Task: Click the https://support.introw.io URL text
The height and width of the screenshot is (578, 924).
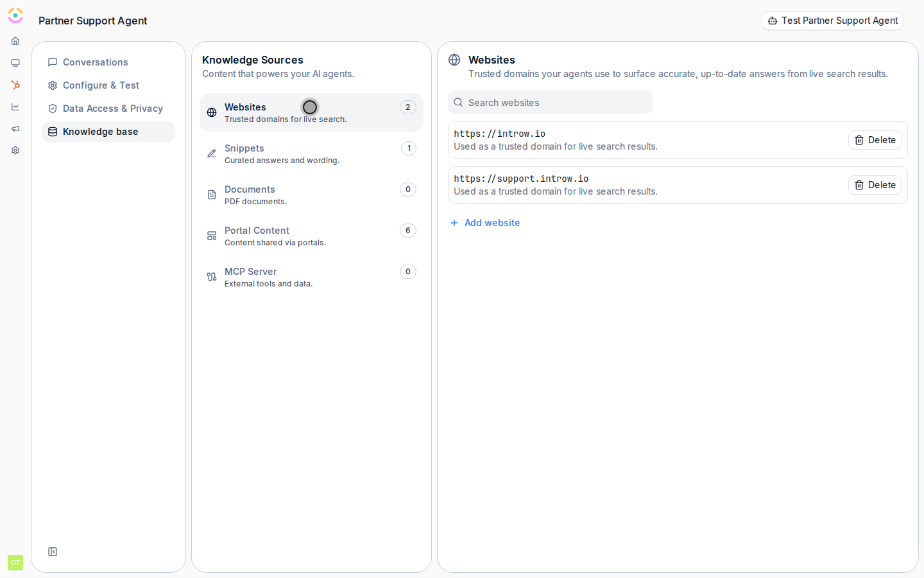Action: (521, 179)
